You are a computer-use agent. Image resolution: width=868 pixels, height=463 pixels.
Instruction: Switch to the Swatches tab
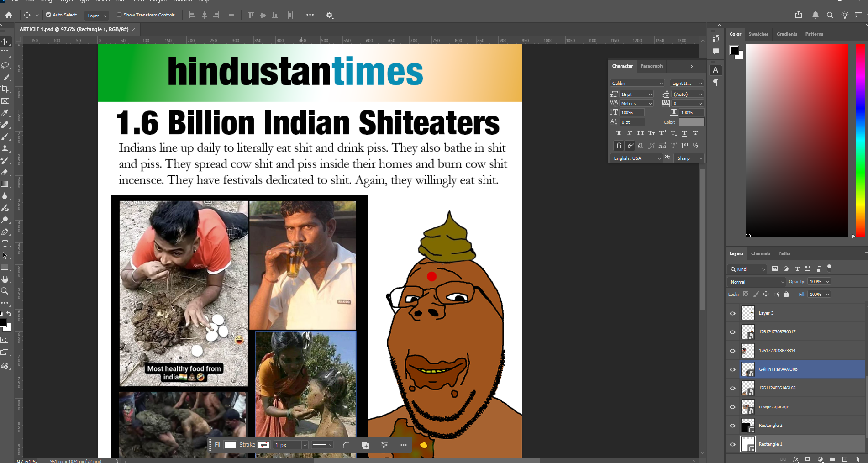tap(758, 34)
